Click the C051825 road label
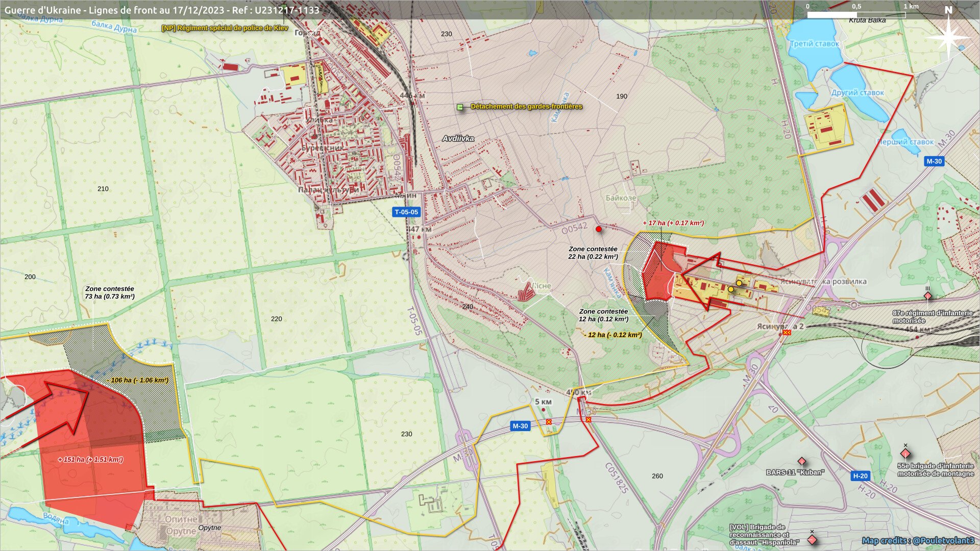 617,478
